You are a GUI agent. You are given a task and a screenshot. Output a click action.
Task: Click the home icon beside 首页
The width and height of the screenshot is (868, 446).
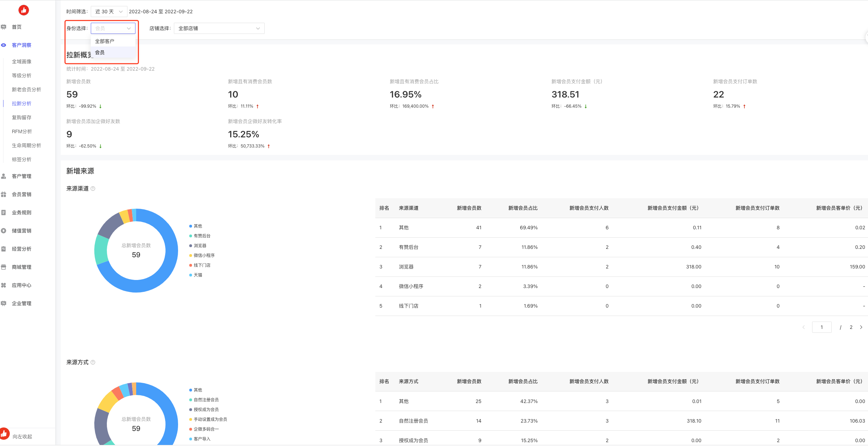pos(4,27)
